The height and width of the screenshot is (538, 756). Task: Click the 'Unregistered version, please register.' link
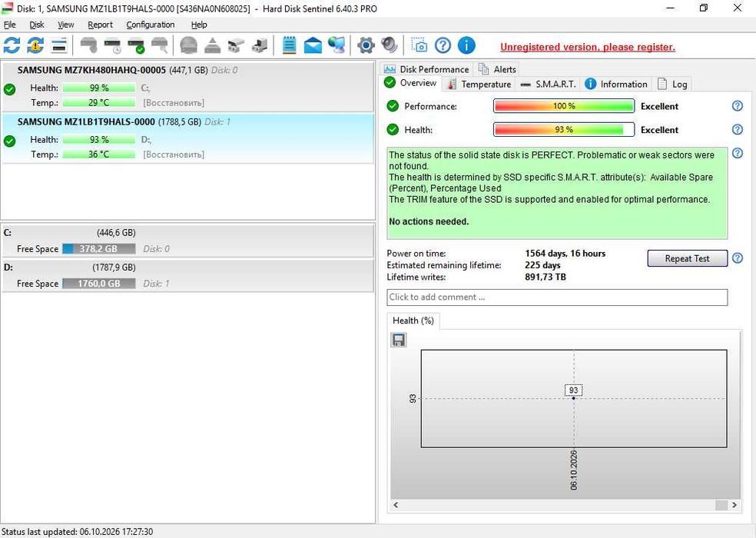(588, 47)
